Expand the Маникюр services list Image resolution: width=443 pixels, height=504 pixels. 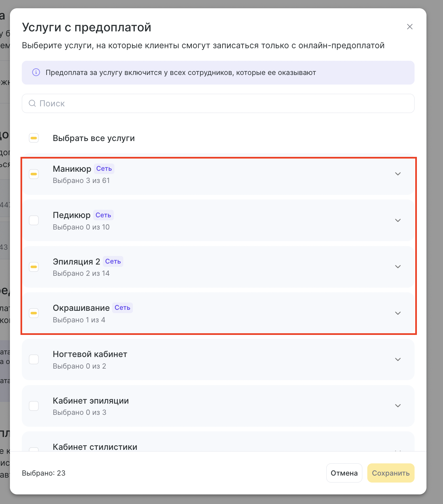(398, 174)
